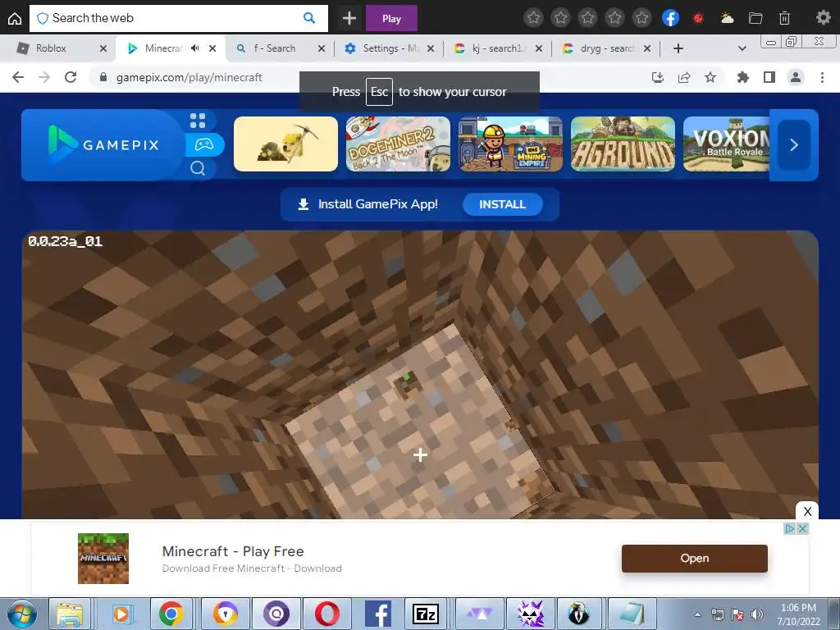Screen dimensions: 840x630
Task: Click the share page icon
Action: [x=684, y=77]
